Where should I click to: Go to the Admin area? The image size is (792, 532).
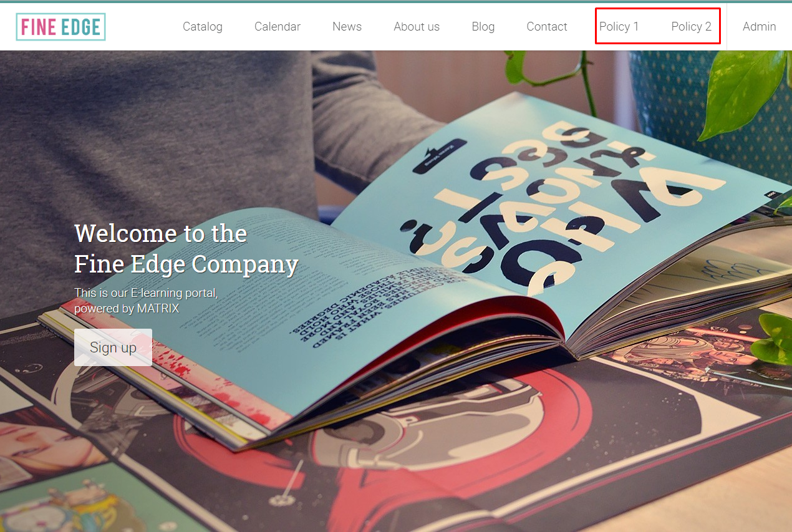tap(760, 27)
